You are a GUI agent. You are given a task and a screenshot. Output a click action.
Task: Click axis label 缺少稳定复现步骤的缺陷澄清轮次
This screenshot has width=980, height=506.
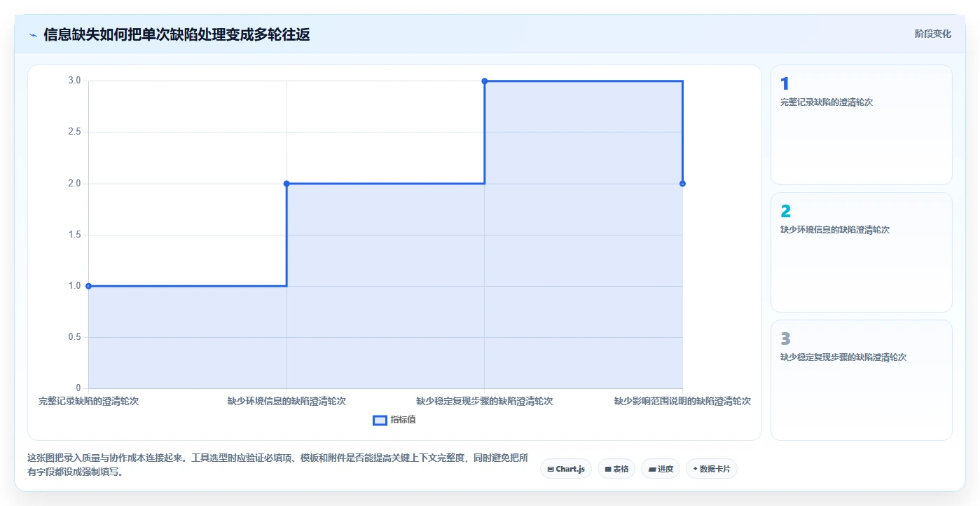(485, 402)
